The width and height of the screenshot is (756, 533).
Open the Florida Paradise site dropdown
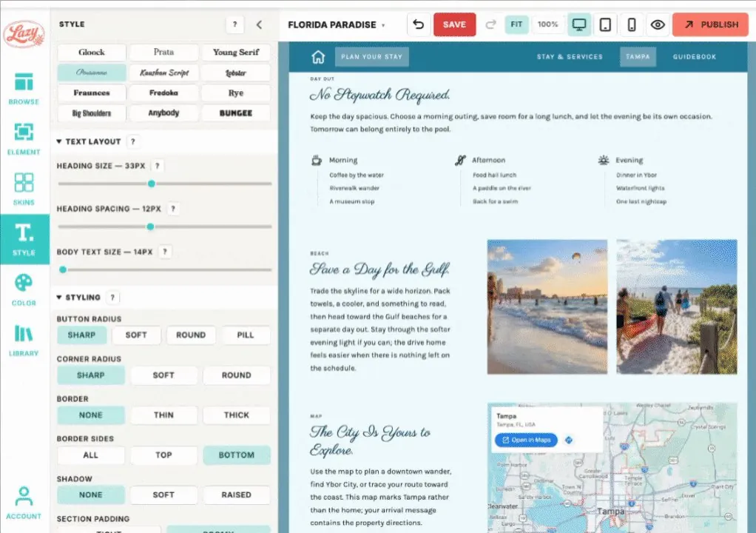pyautogui.click(x=337, y=24)
